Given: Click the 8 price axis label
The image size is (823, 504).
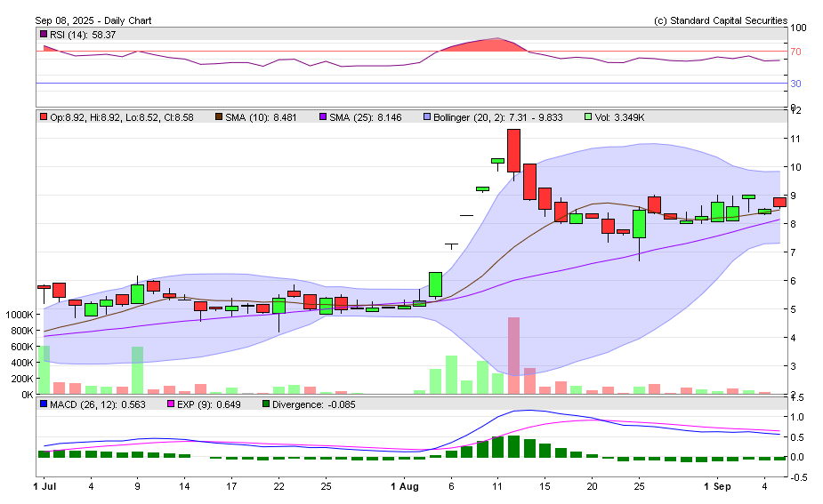Looking at the screenshot, I should [x=793, y=224].
